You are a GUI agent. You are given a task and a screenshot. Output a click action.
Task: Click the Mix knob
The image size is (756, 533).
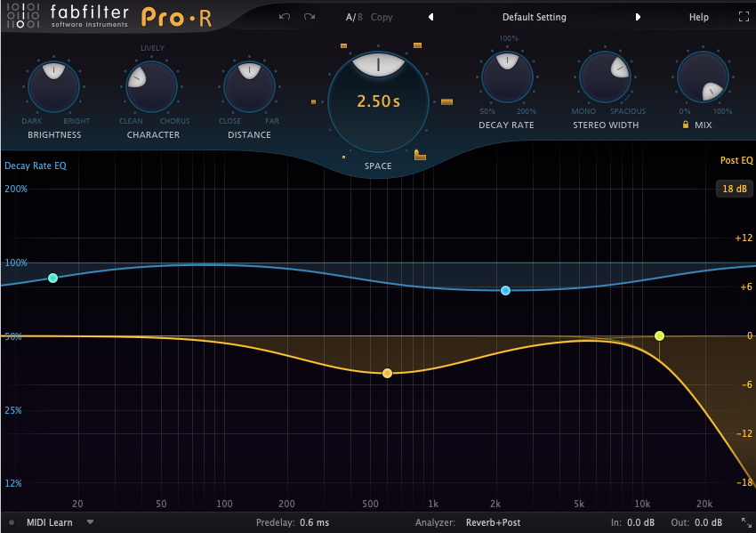(703, 77)
